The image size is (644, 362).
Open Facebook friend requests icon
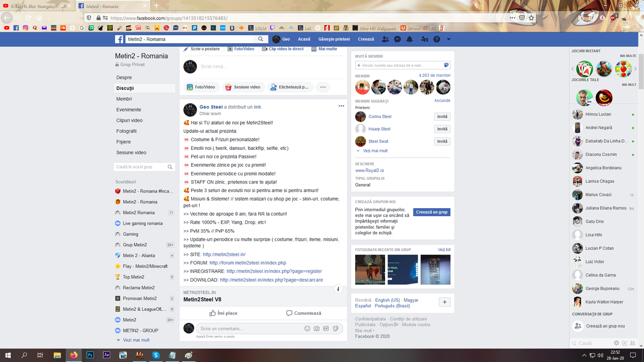point(385,39)
